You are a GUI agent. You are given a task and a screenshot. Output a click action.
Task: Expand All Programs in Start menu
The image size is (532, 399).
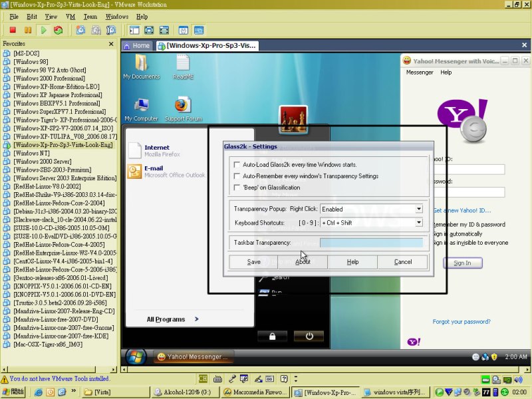point(172,319)
